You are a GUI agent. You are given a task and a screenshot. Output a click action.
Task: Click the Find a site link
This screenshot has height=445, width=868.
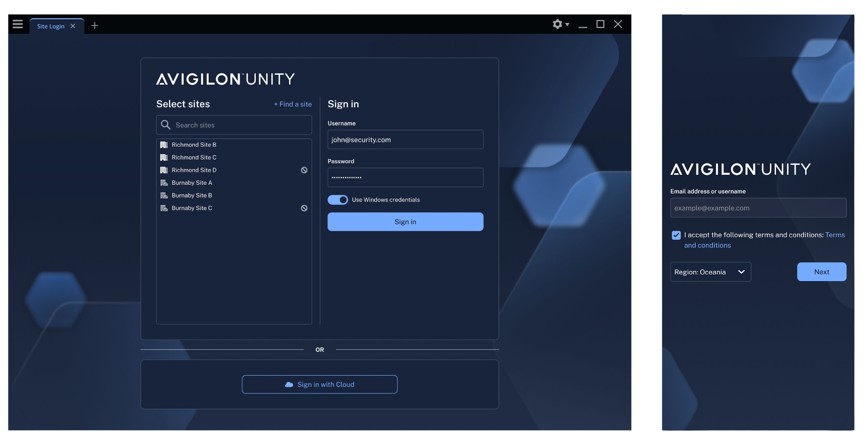click(293, 104)
